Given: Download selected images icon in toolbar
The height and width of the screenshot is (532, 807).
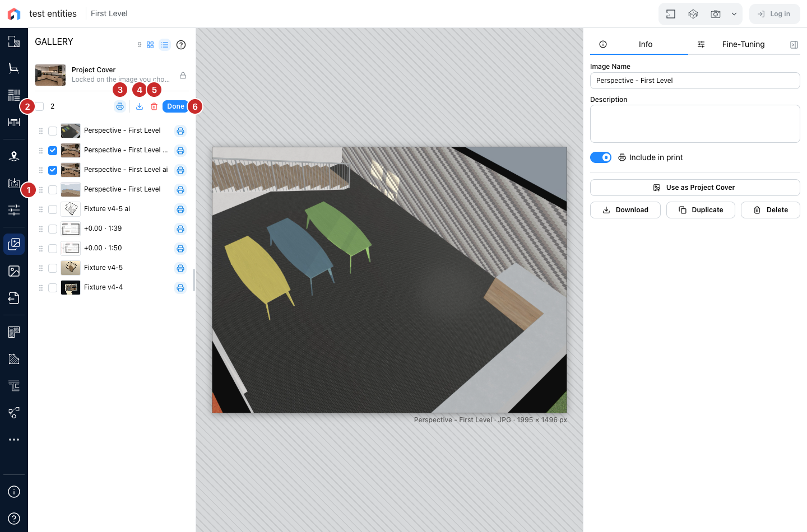Looking at the screenshot, I should pos(140,106).
